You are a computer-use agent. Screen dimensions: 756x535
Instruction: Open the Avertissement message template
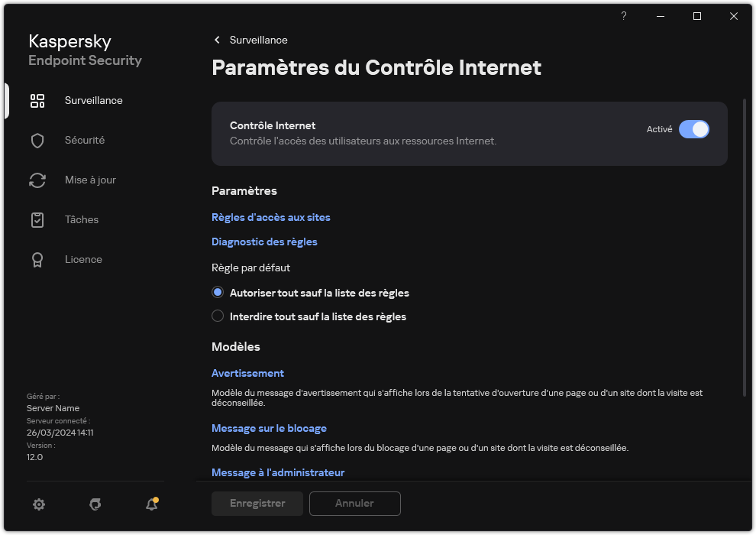point(247,373)
